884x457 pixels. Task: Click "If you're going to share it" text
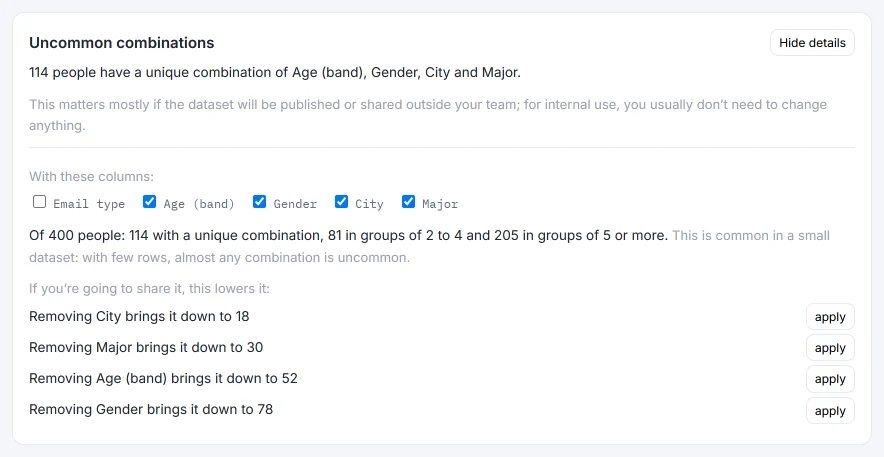pos(149,289)
